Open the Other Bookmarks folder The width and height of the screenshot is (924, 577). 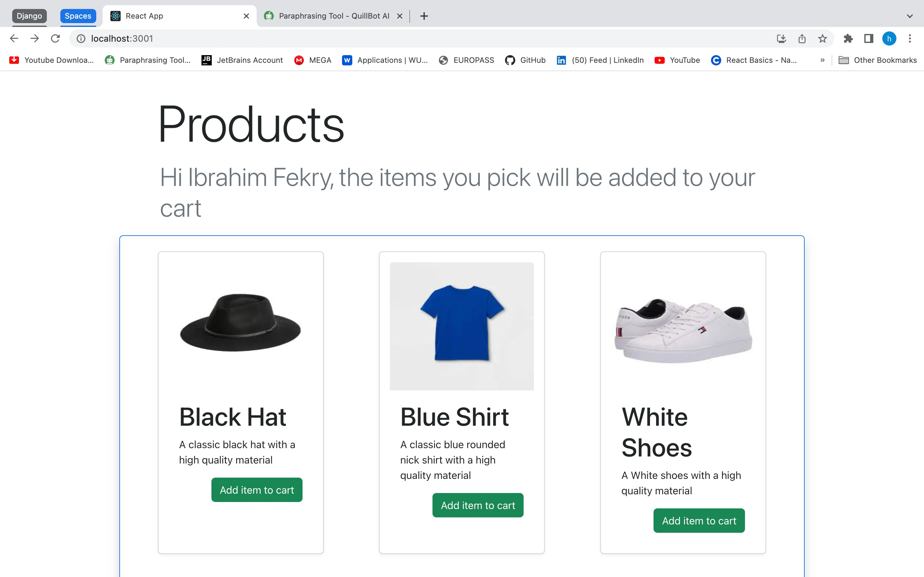click(x=877, y=60)
